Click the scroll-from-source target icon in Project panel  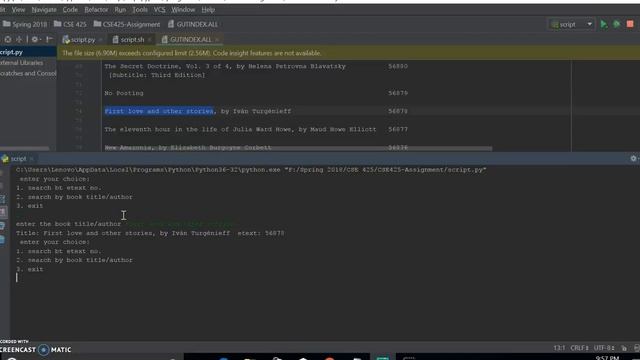point(8,40)
